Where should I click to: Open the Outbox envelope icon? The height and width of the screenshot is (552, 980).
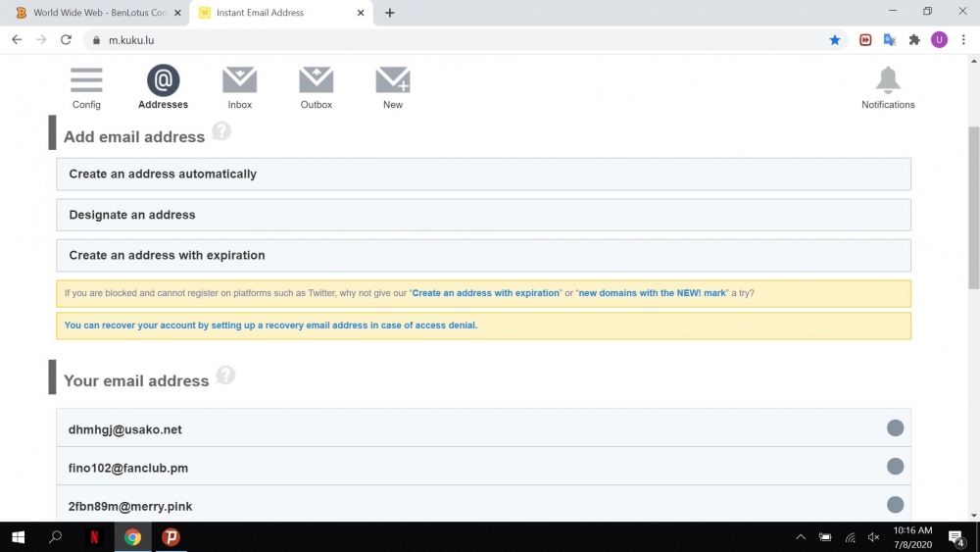pos(316,80)
